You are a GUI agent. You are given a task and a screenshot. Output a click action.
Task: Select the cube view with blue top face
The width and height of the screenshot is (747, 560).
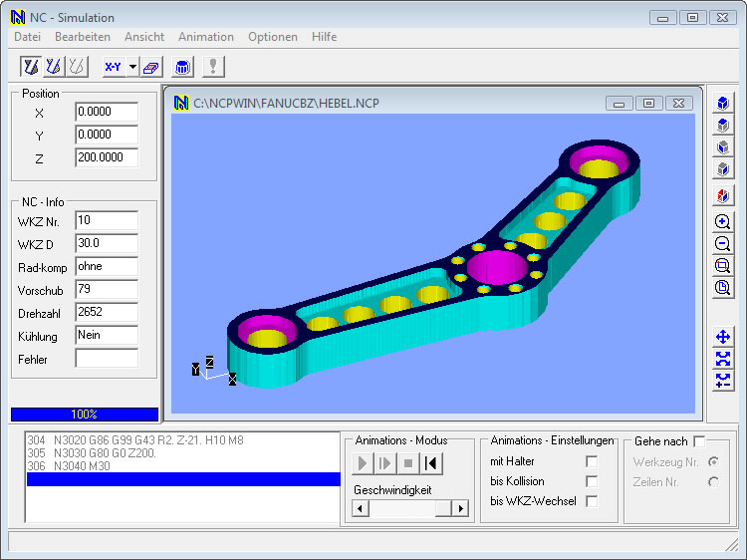[x=723, y=125]
